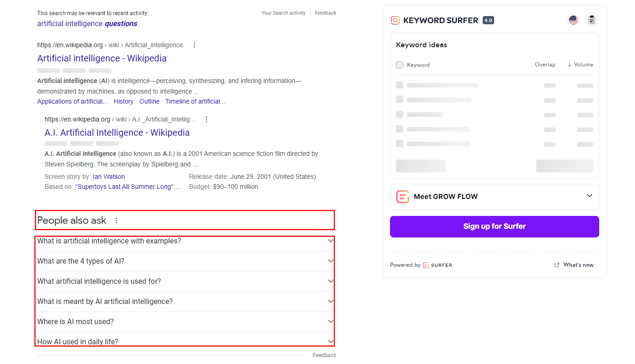Open Your Search activity

click(283, 13)
